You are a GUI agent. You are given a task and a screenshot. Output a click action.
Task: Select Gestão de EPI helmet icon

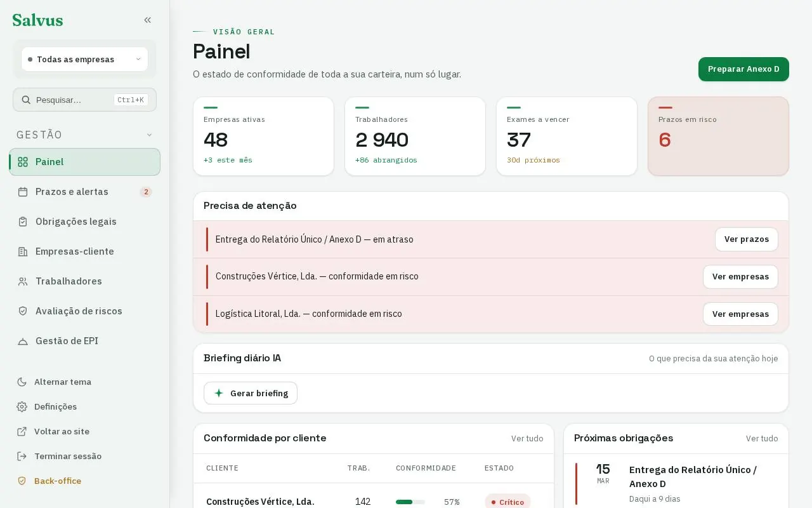pos(23,341)
